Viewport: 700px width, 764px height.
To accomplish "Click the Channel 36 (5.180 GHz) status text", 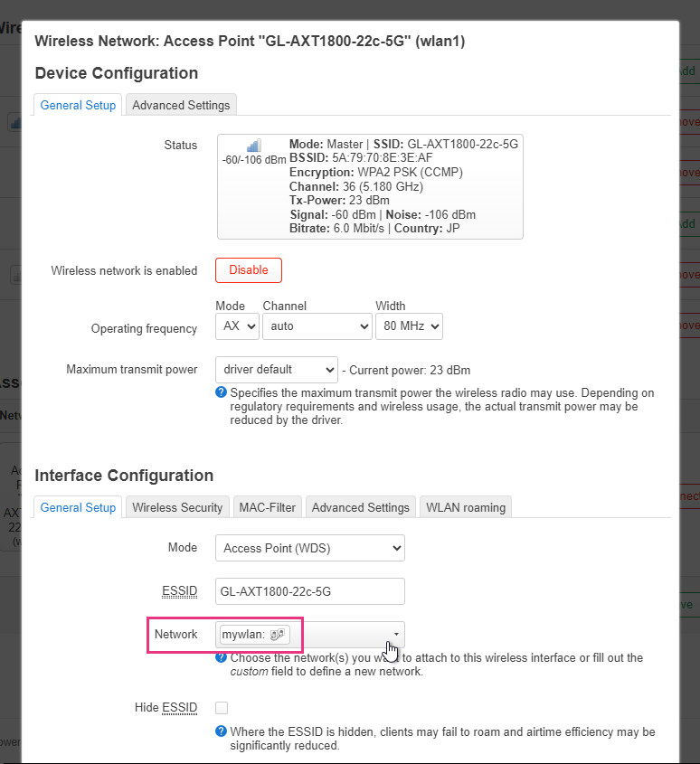I will 356,186.
